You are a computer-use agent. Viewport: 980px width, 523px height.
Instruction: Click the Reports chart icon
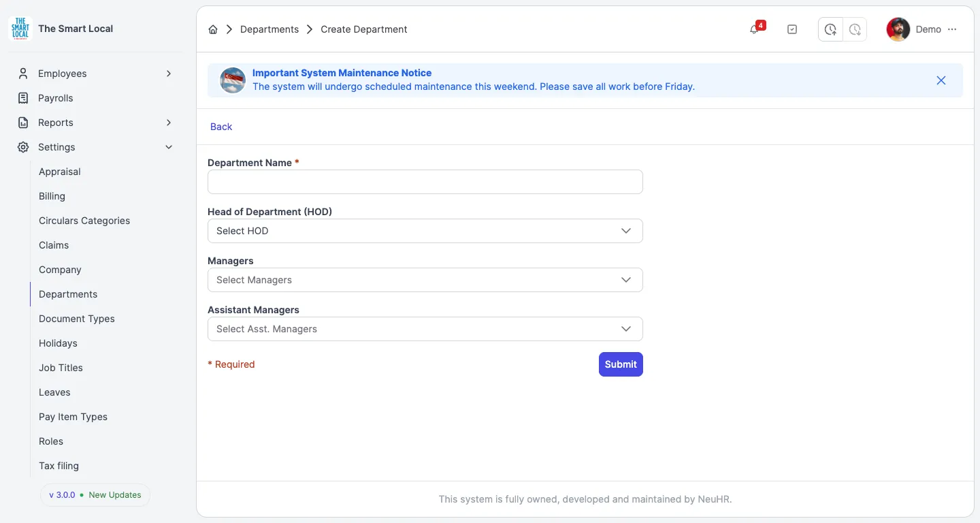coord(23,123)
